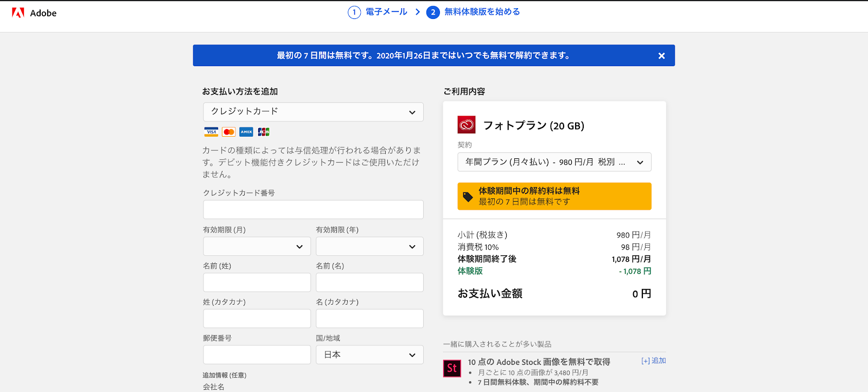This screenshot has width=868, height=392.
Task: Open the 年間プラン contract dropdown
Action: coord(554,162)
